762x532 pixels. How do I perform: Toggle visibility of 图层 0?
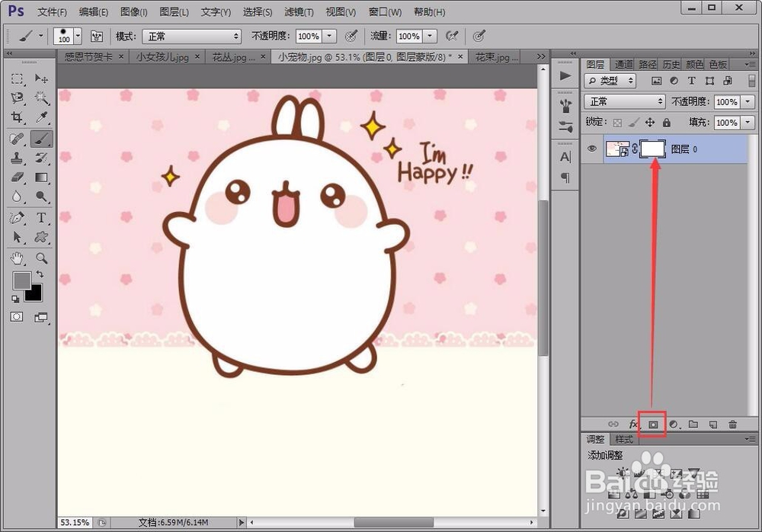(x=591, y=149)
